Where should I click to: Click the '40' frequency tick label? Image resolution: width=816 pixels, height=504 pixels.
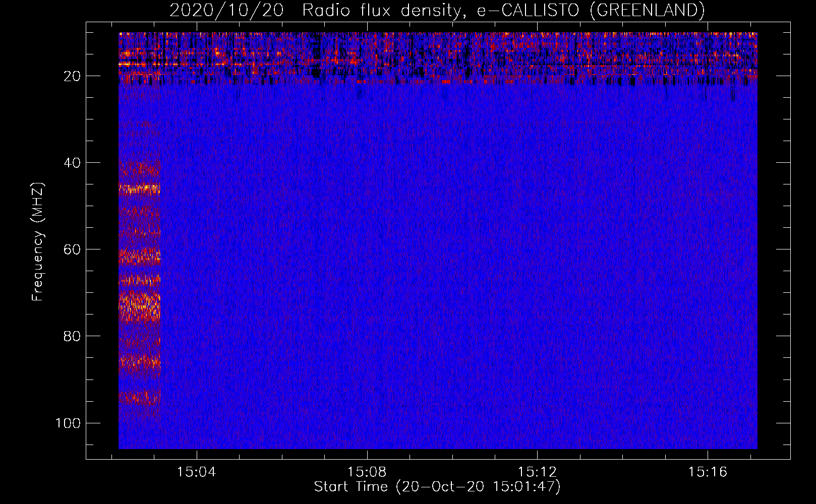(x=72, y=163)
